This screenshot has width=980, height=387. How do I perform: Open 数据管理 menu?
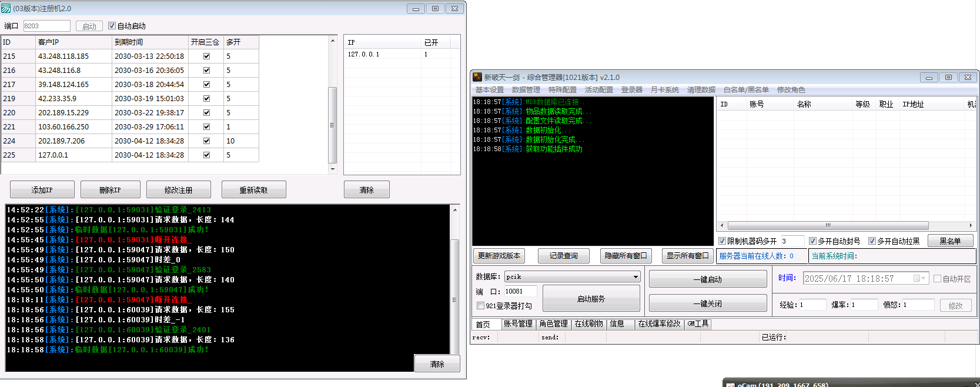click(x=526, y=90)
